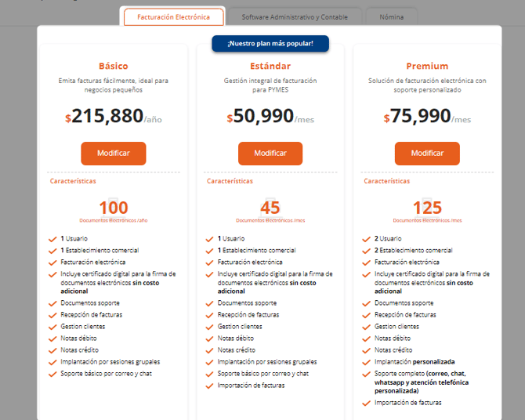Click checkmark beside 'Implantación personalizada' in Premium
The width and height of the screenshot is (525, 420).
pyautogui.click(x=366, y=362)
